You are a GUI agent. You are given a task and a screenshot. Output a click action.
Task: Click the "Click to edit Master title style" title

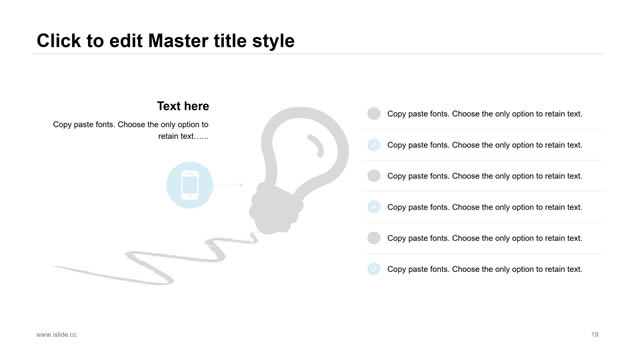click(x=166, y=41)
